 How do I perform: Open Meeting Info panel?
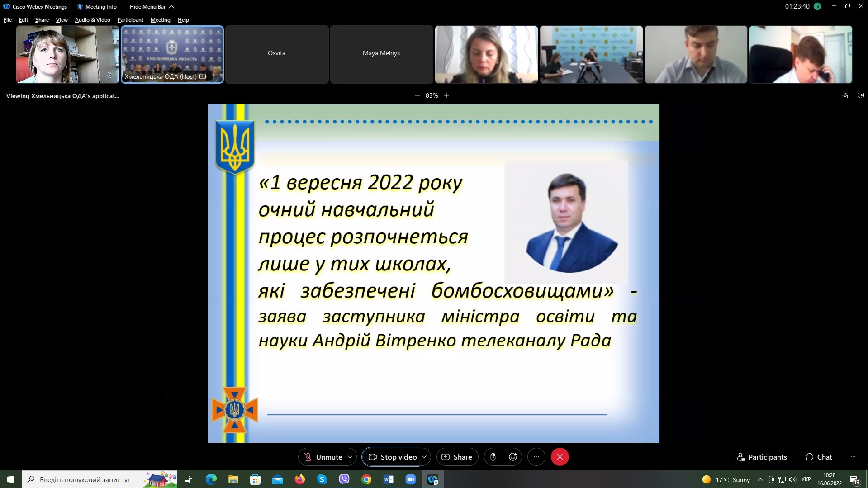[x=97, y=7]
